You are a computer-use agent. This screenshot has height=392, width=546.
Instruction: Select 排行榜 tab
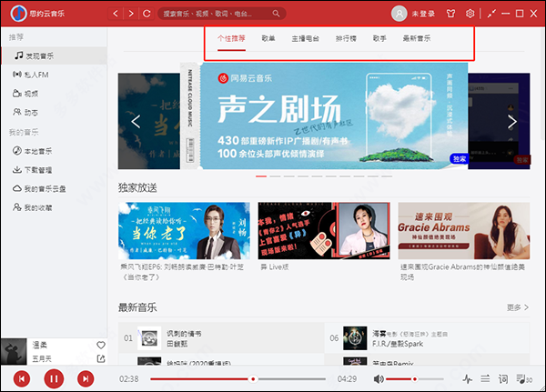pyautogui.click(x=346, y=38)
